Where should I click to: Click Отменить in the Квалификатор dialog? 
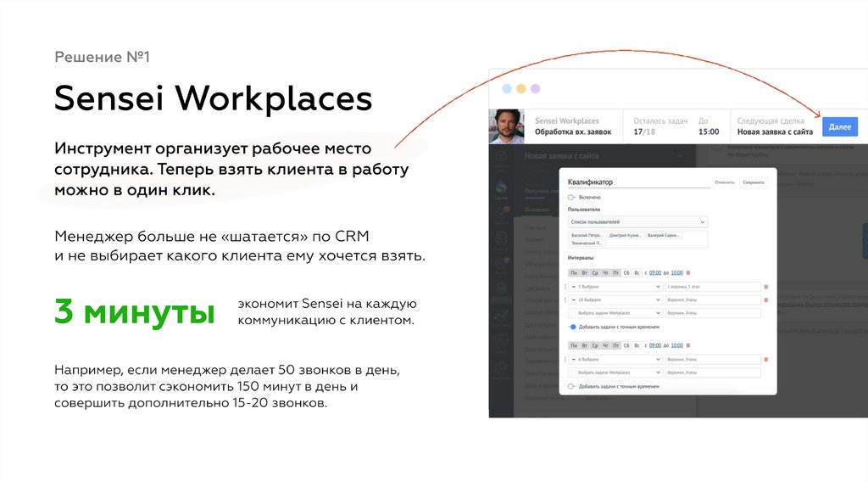coord(725,182)
